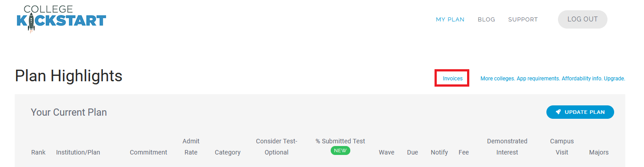The height and width of the screenshot is (167, 644).
Task: Click the Commitment column header
Action: point(148,152)
